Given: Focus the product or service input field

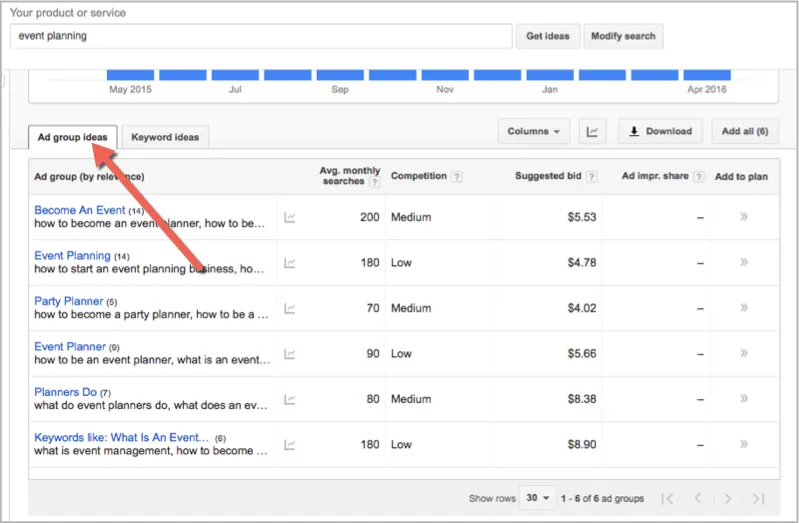Looking at the screenshot, I should [x=261, y=36].
